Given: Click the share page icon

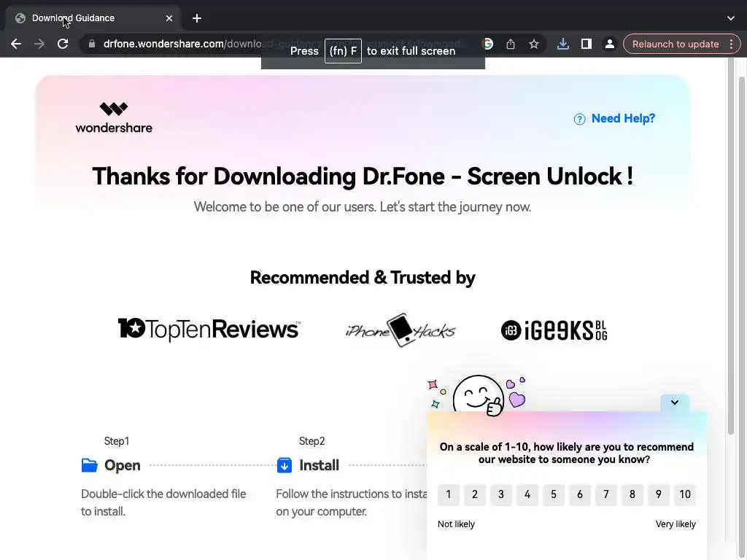Looking at the screenshot, I should [x=511, y=44].
